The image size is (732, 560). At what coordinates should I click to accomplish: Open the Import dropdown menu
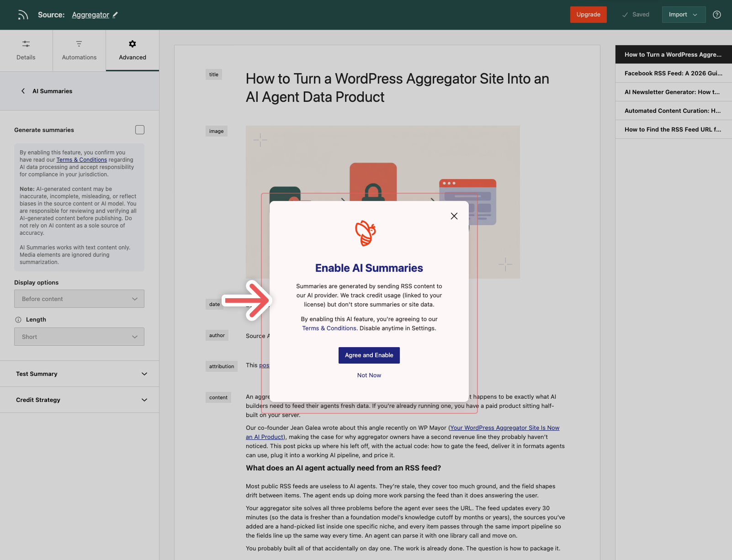684,15
